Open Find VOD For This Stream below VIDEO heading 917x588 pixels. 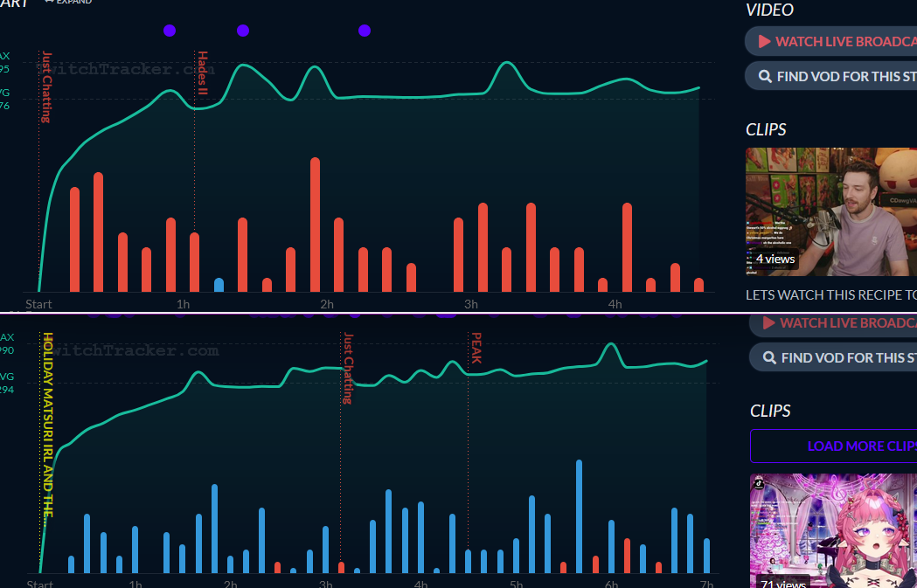831,76
